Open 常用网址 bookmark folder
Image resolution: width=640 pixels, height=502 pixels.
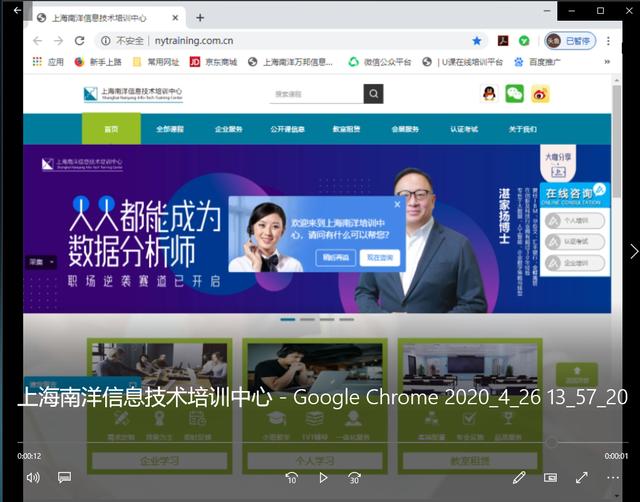click(x=156, y=62)
